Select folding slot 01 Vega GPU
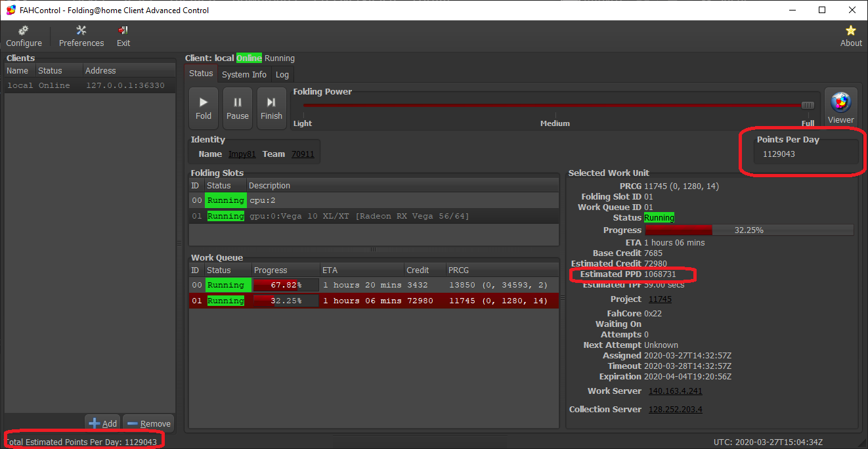 pos(374,216)
